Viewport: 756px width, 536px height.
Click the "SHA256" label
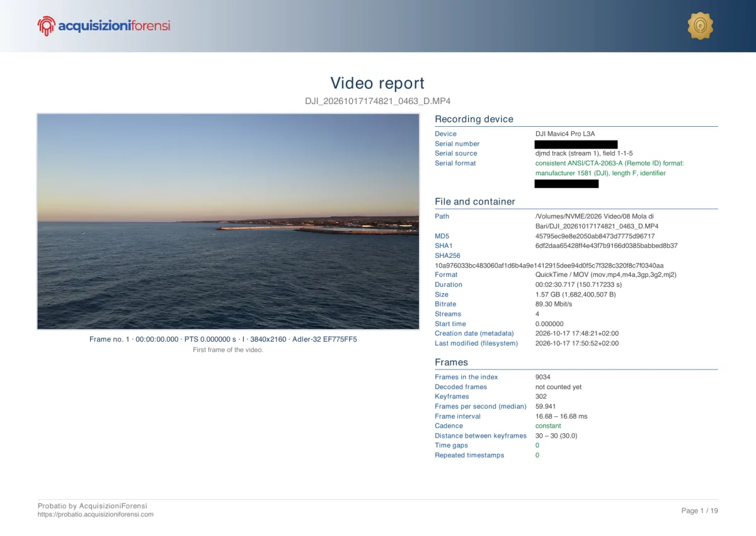[x=447, y=256]
